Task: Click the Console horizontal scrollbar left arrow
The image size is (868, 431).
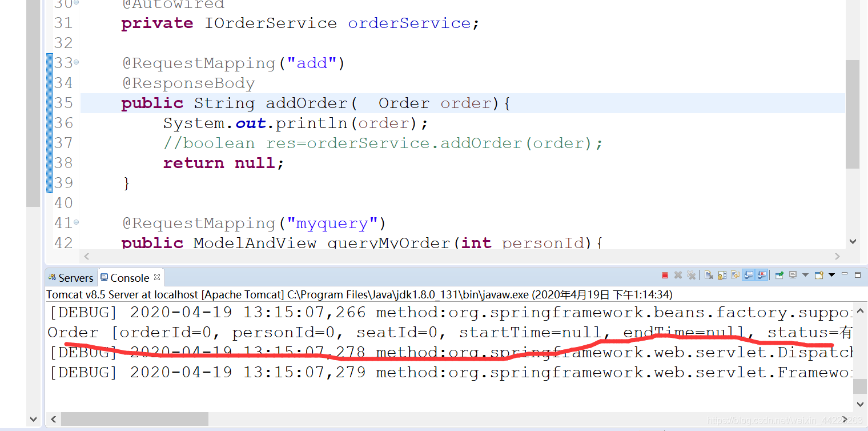Action: pyautogui.click(x=53, y=419)
